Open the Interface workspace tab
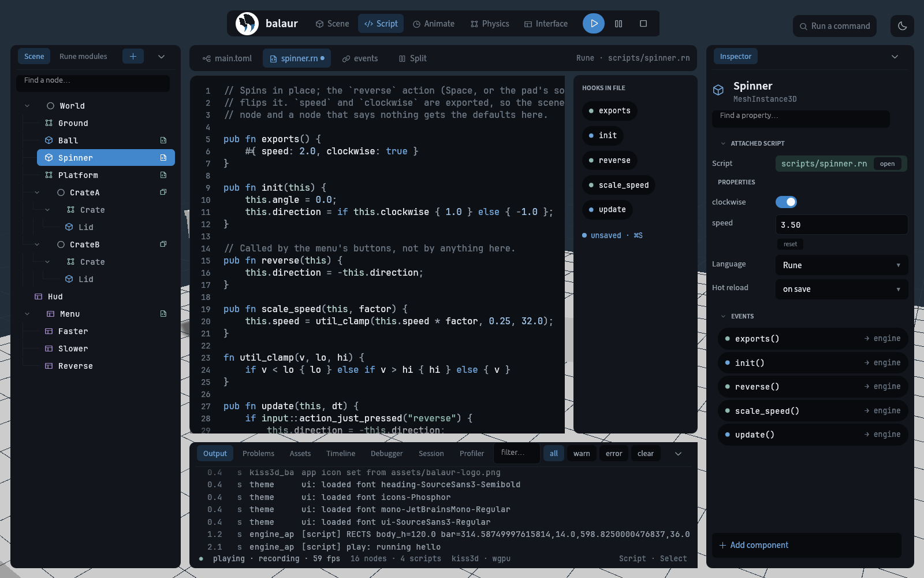Viewport: 924px width, 578px height. (x=546, y=24)
